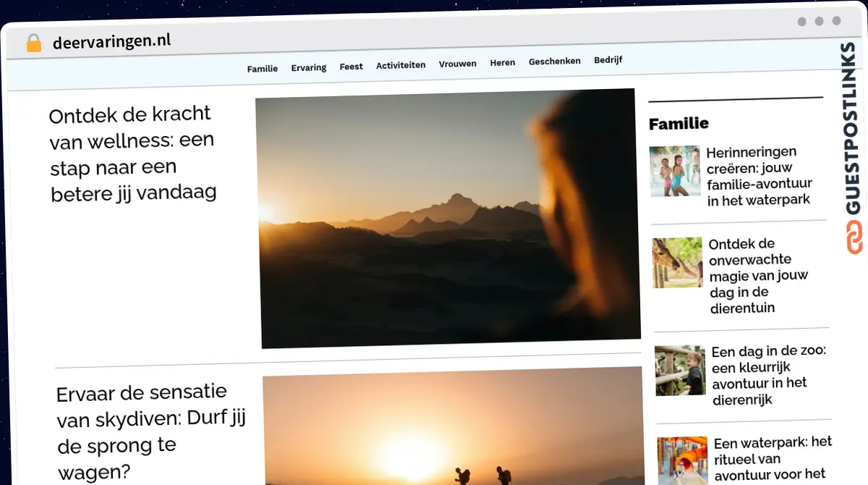Viewport: 868px width, 485px height.
Task: Navigate to the Geschenken page
Action: pos(555,62)
